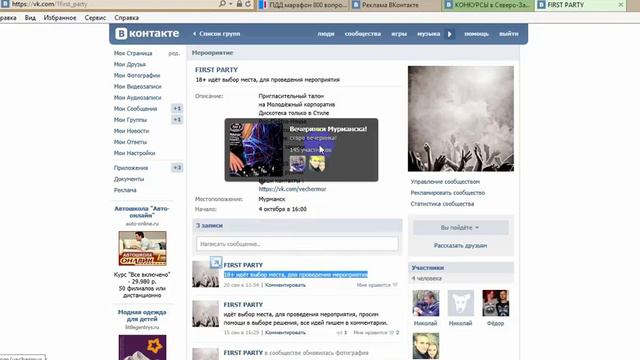Click Рассказать друзьям

(x=460, y=246)
